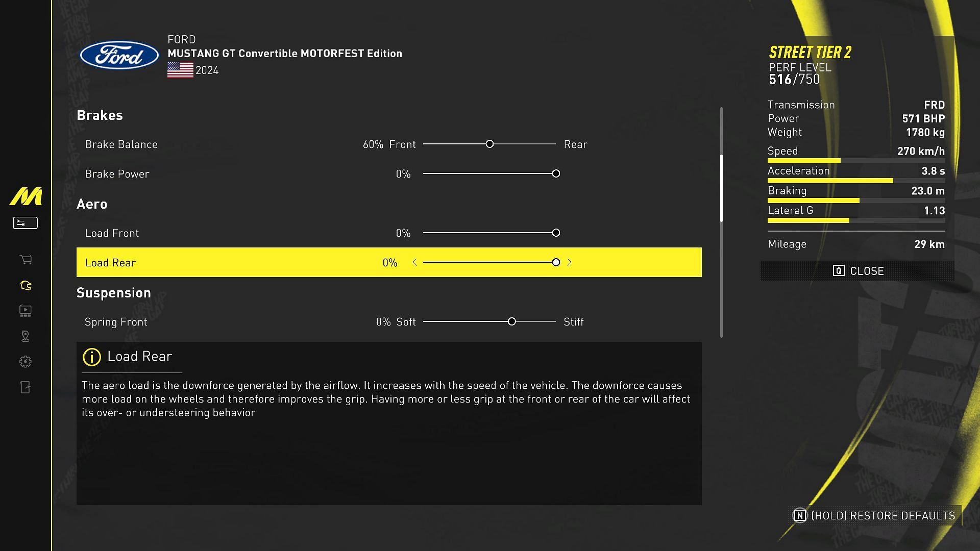The height and width of the screenshot is (551, 980).
Task: Click the settings gear sidebar icon
Action: click(x=25, y=361)
